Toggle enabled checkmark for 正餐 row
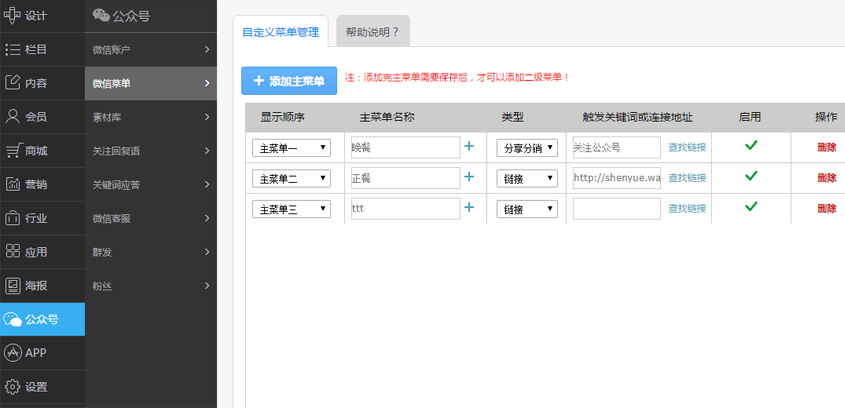Viewport: 845px width, 408px height. click(751, 176)
